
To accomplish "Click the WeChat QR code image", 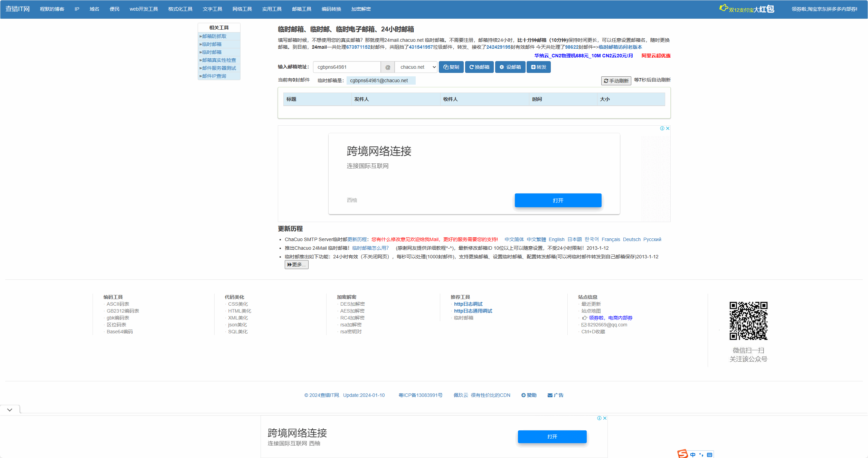I will coord(748,321).
